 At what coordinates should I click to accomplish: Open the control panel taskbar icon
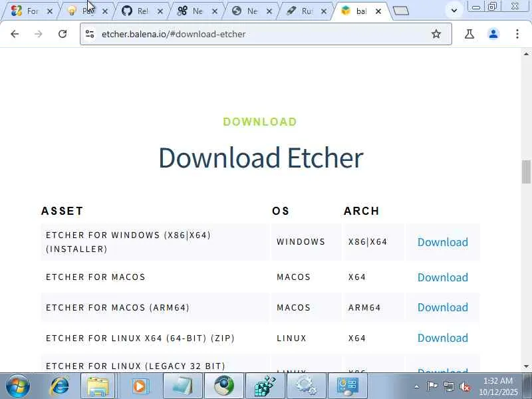click(348, 386)
